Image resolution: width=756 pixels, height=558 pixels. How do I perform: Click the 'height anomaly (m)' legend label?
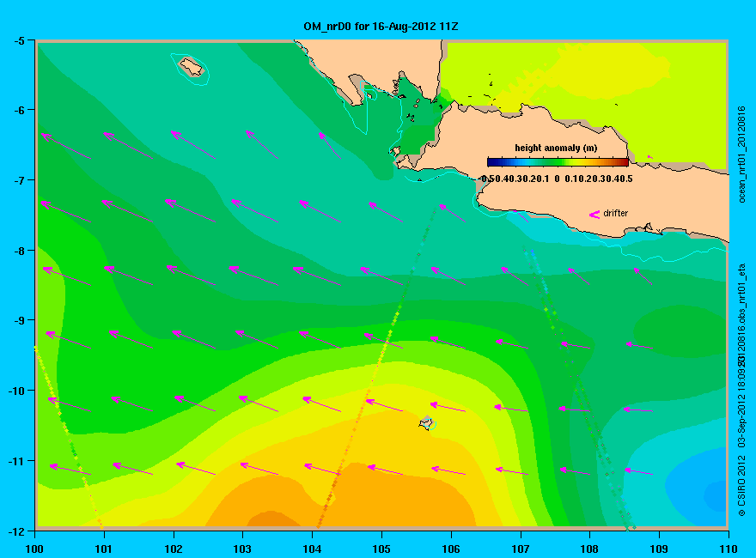coord(556,148)
